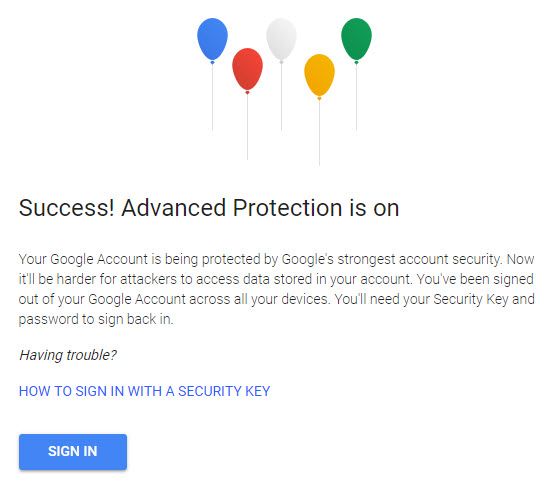Click the green balloon
Image resolution: width=548 pixels, height=487 pixels.
[x=356, y=40]
